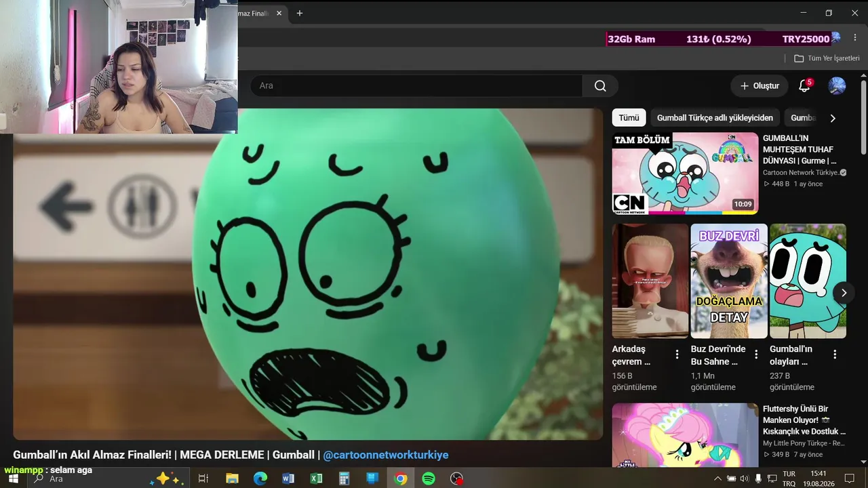Image resolution: width=868 pixels, height=488 pixels.
Task: Click the YouTube search magnifier button
Action: click(600, 86)
